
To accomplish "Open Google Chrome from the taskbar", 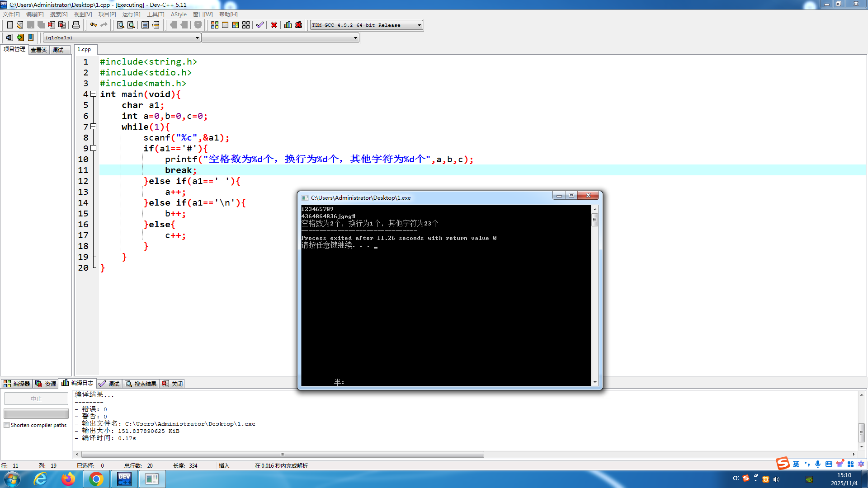I will point(96,479).
